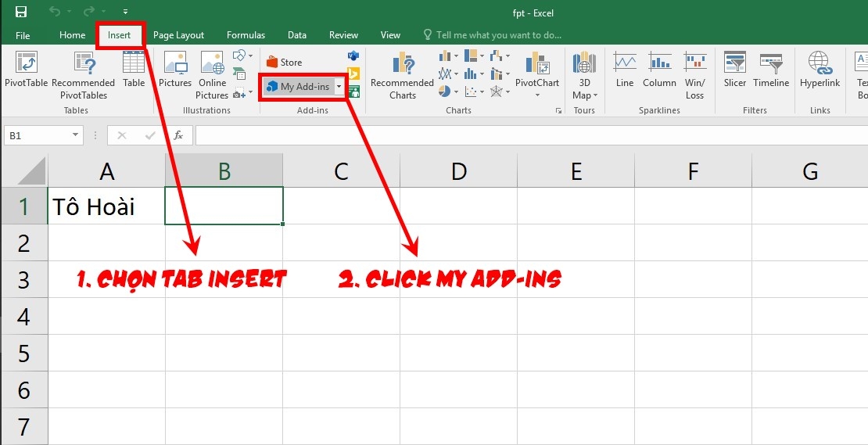This screenshot has width=868, height=445.
Task: Open the Bing Maps add-in
Action: 353,74
